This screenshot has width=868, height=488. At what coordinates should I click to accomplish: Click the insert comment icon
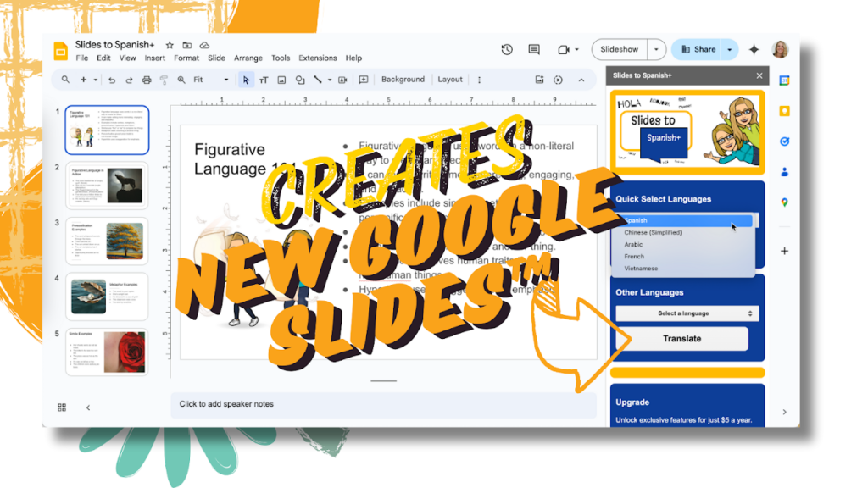pyautogui.click(x=363, y=80)
